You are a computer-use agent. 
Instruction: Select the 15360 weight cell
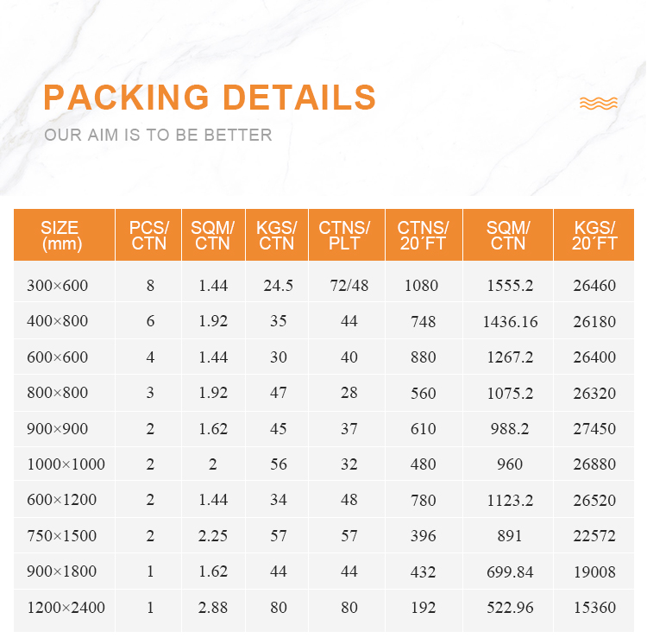[594, 608]
